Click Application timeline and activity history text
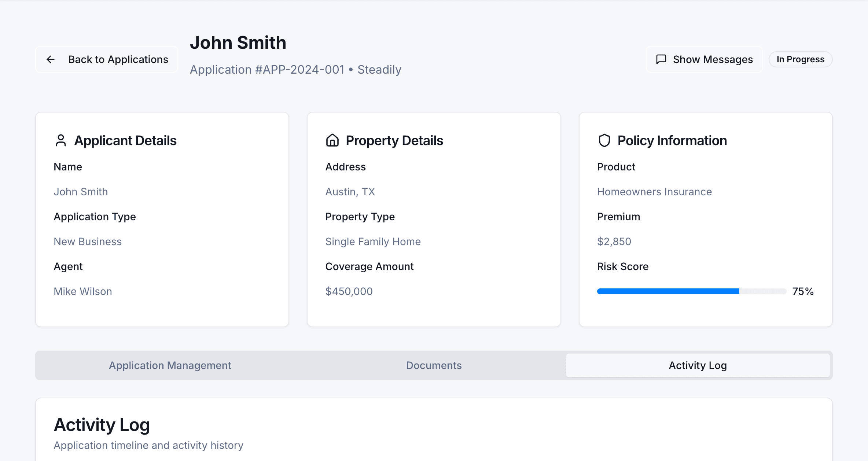Viewport: 868px width, 461px height. (x=148, y=445)
